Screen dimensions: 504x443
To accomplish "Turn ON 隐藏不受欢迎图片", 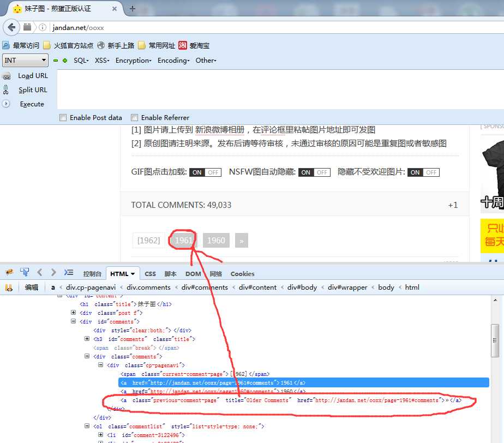I will [415, 172].
